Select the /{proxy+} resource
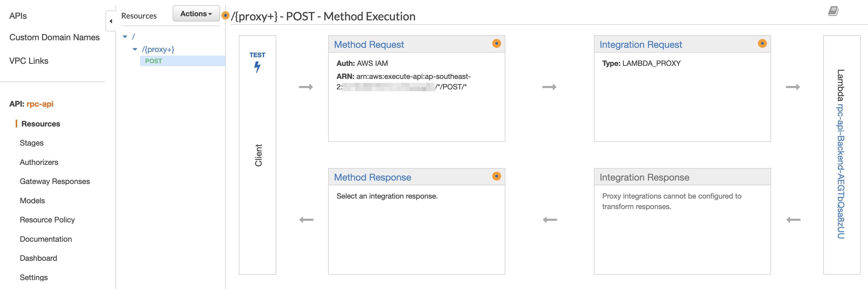This screenshot has height=289, width=868. tap(158, 49)
